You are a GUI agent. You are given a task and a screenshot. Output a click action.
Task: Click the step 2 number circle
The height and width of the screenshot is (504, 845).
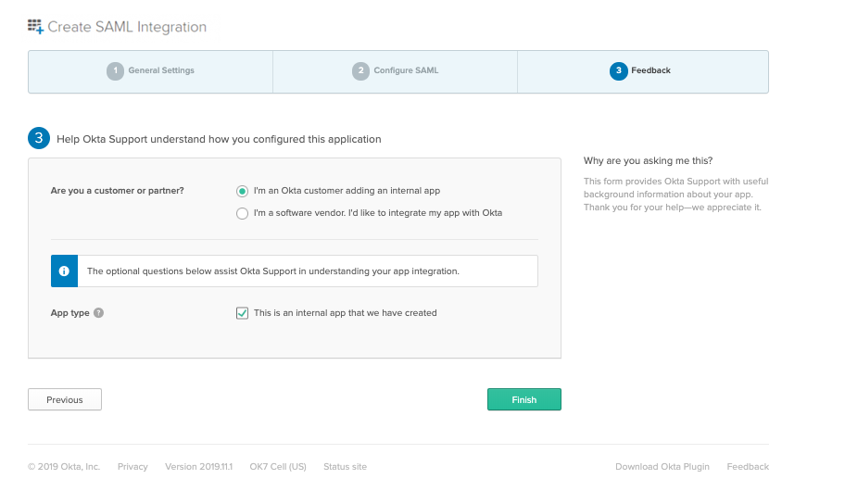pyautogui.click(x=360, y=71)
